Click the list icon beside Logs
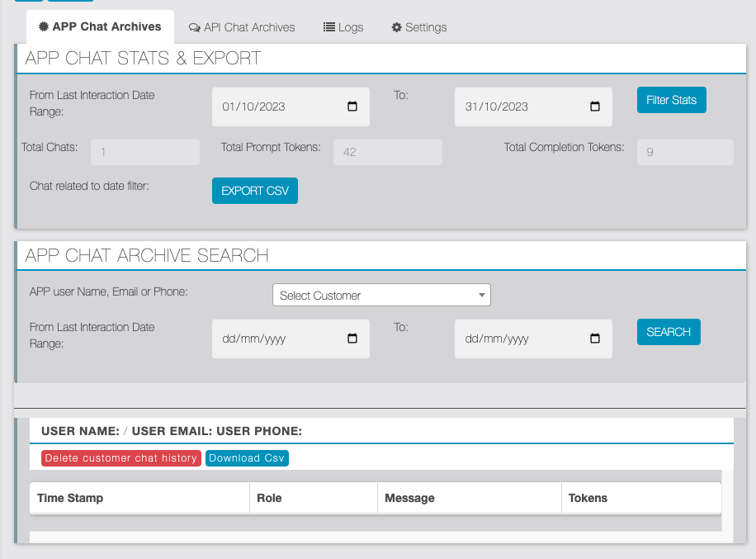This screenshot has height=559, width=756. coord(328,27)
